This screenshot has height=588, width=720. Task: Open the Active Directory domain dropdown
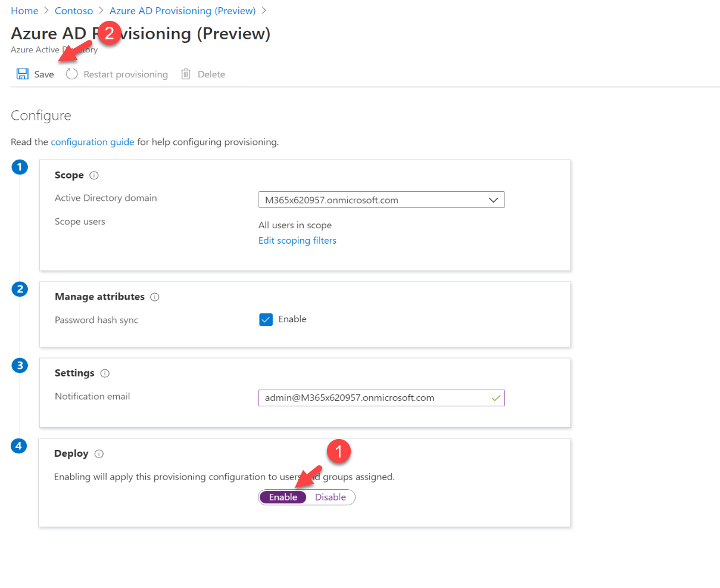tap(381, 200)
